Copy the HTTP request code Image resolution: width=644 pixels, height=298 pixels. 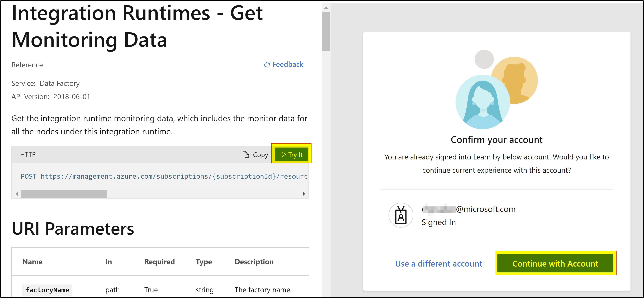(255, 155)
